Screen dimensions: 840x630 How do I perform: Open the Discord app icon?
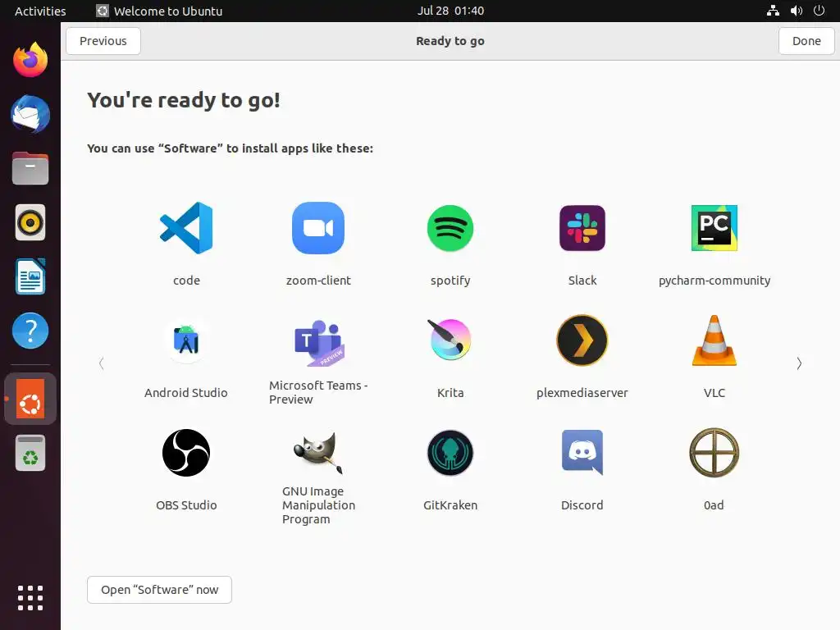coord(582,453)
